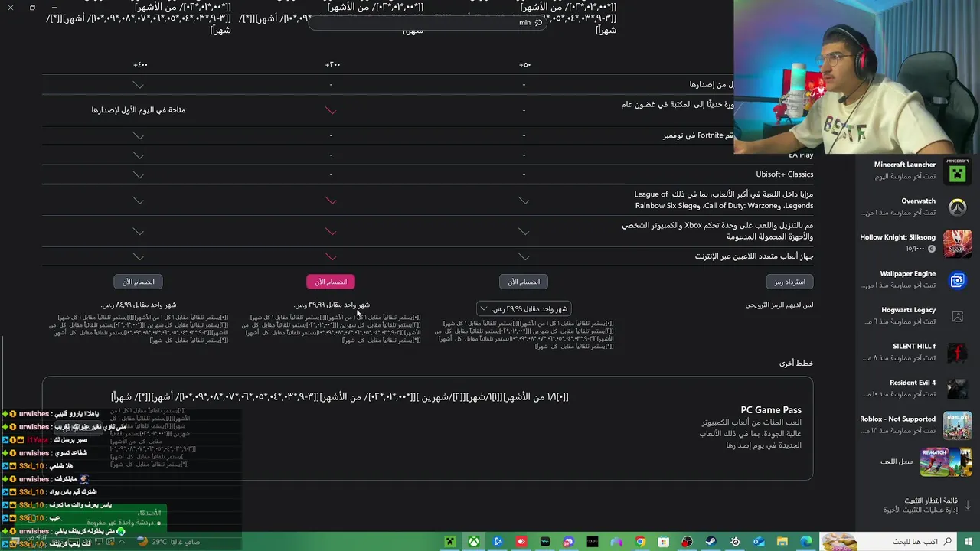Click the checkmark in EA Play row

[139, 155]
